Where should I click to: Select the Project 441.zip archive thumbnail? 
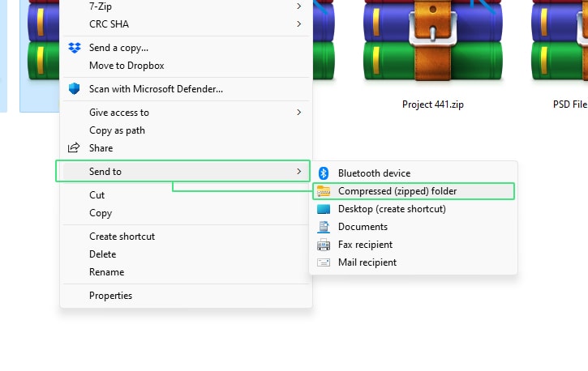tap(433, 40)
